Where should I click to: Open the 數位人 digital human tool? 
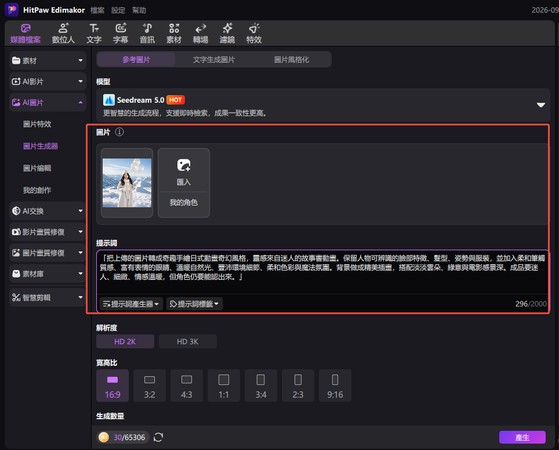[63, 34]
